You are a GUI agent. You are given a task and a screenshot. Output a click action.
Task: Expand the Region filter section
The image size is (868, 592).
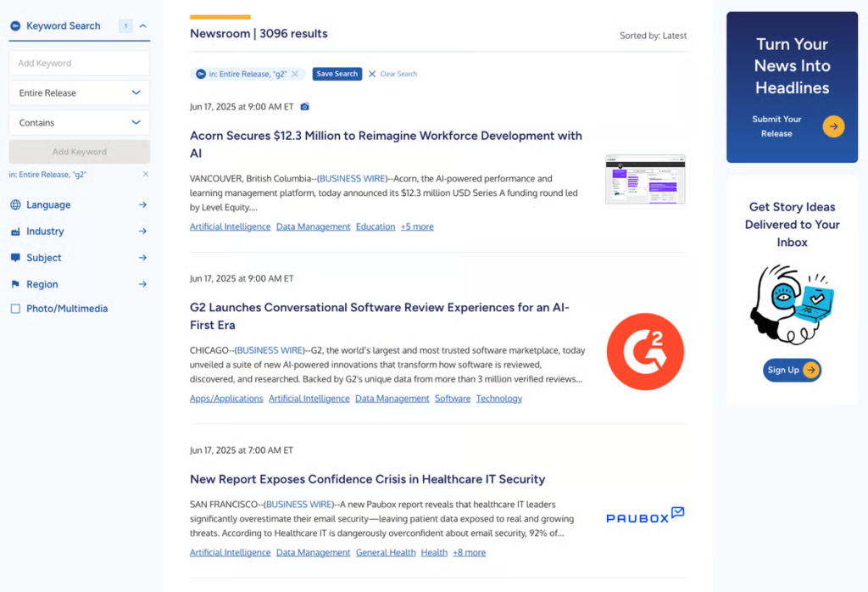(x=141, y=283)
